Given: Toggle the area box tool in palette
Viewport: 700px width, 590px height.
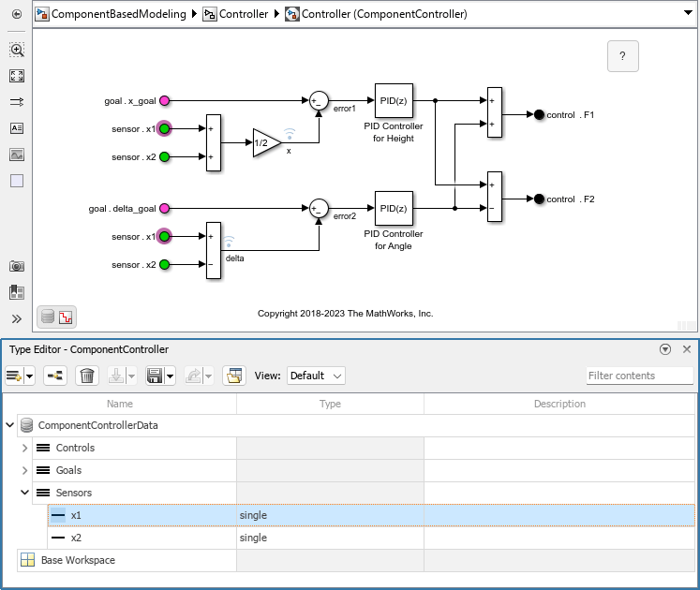Looking at the screenshot, I should pyautogui.click(x=17, y=181).
